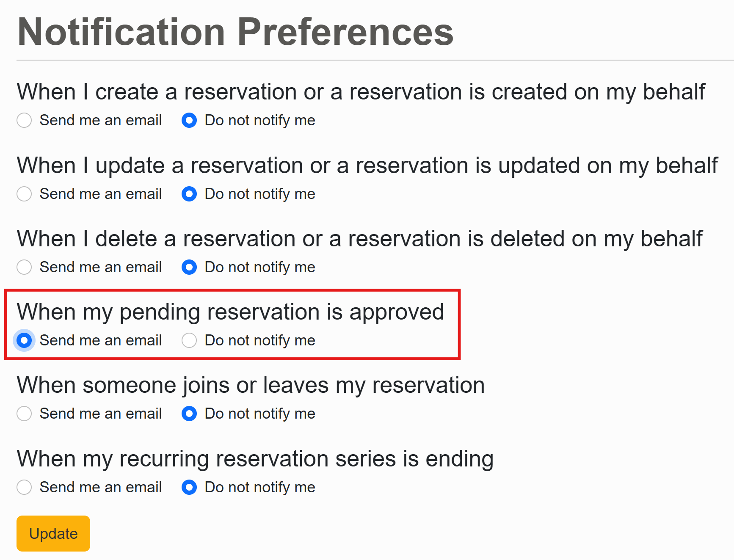Enable email for created reservations
The image size is (734, 560).
tap(24, 120)
